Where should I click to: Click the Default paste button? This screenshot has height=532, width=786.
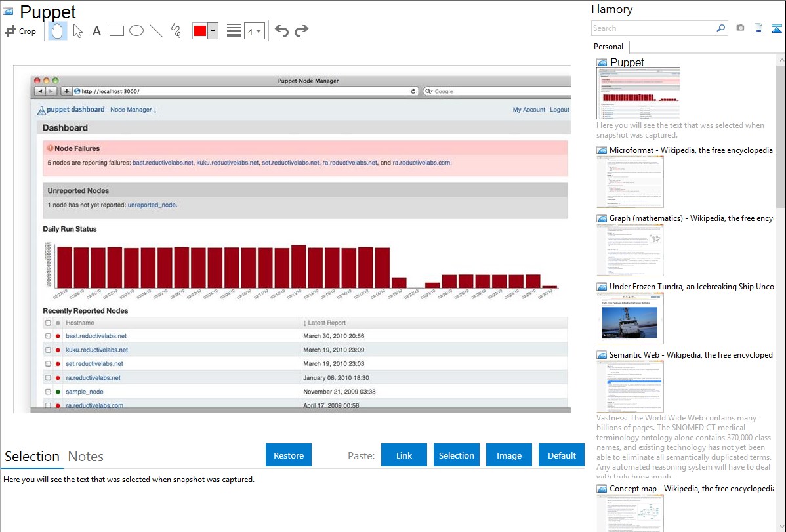tap(562, 455)
